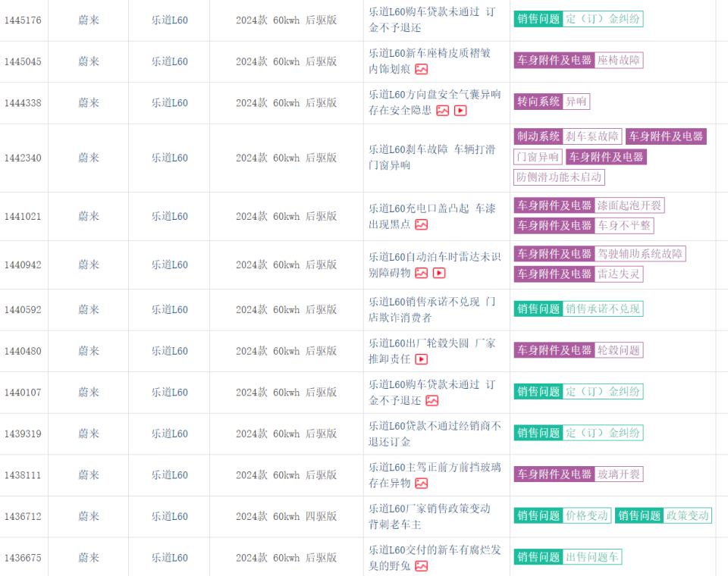Select the 车身不平整 tag
Viewport: 728px width, 576px height.
tap(624, 226)
